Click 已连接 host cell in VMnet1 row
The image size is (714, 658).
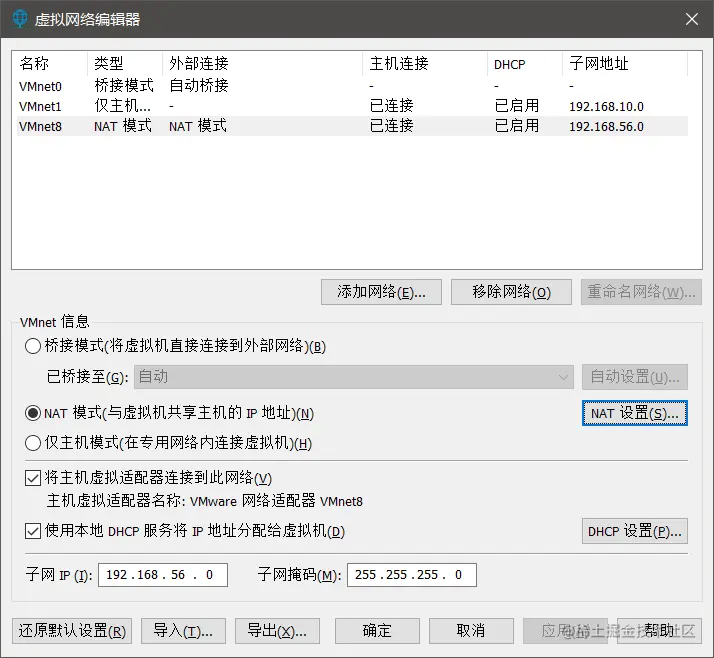coord(392,106)
